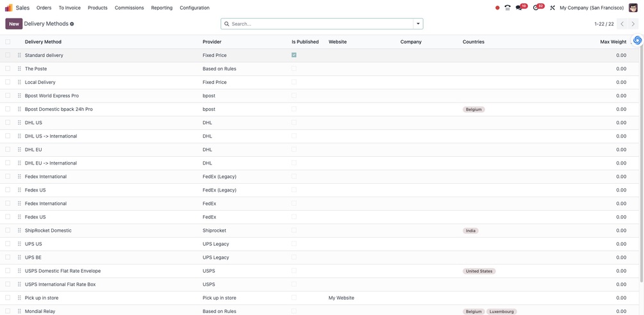Sort by Max Weight column header

tap(613, 42)
